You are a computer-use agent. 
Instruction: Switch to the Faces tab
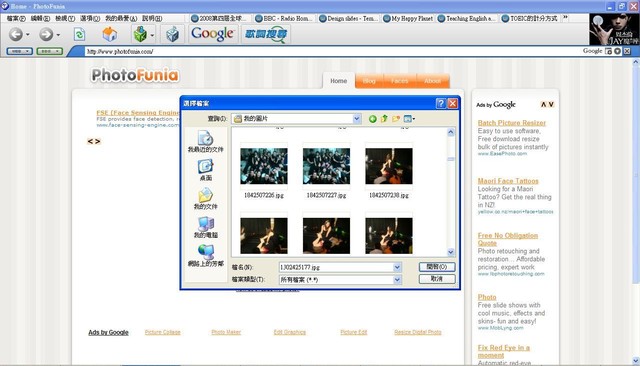tap(399, 81)
